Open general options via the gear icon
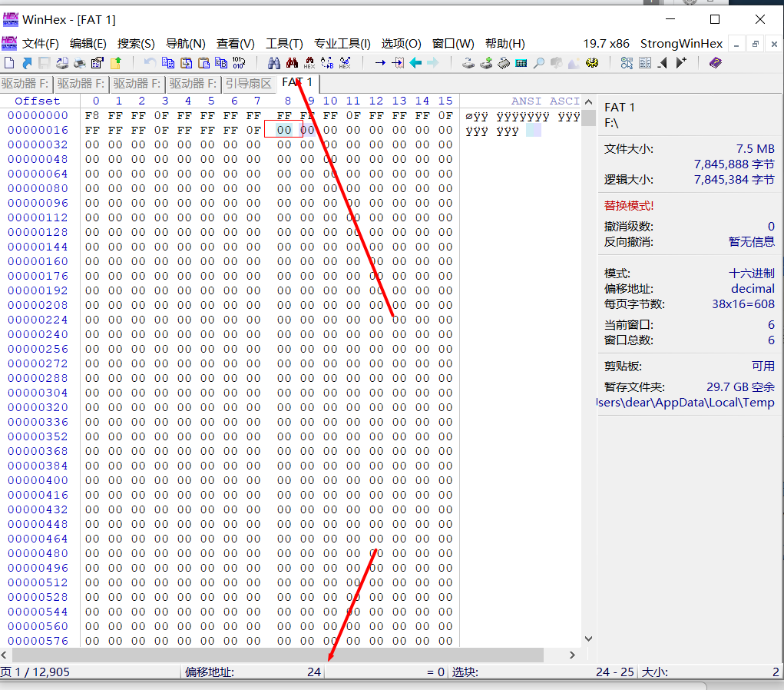 (594, 63)
